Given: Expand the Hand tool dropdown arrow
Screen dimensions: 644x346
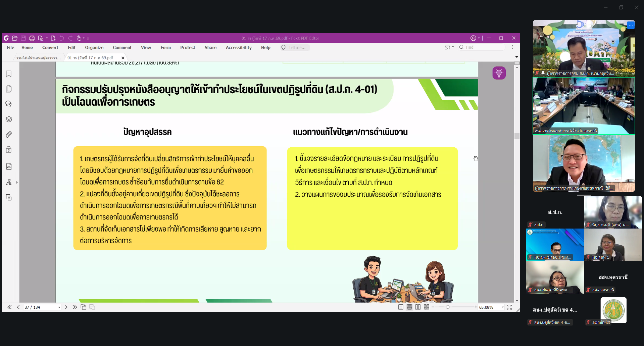Looking at the screenshot, I should tap(84, 38).
